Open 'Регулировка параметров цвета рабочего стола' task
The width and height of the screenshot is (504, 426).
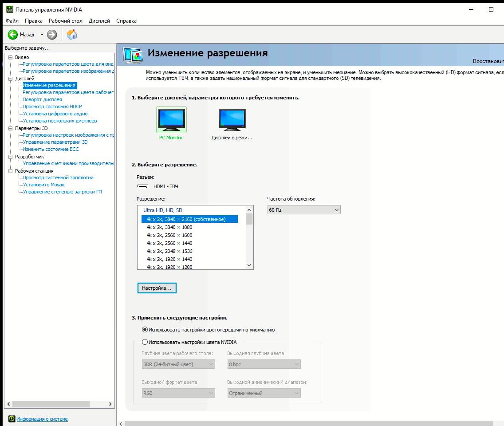68,92
